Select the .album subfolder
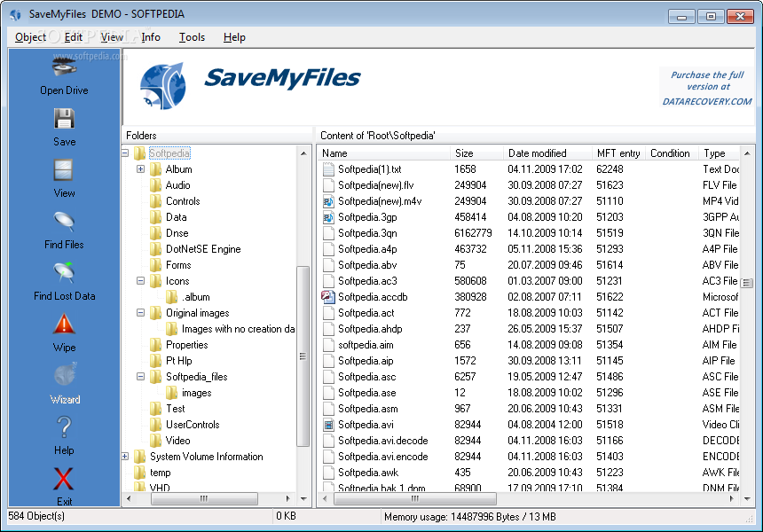 (195, 297)
